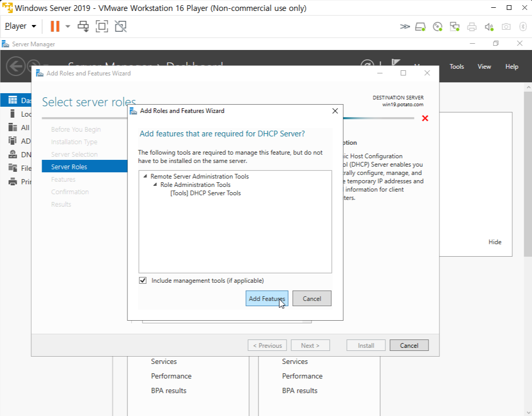Open left tile Services link
Viewport: 532px width, 416px height.
coord(164,361)
